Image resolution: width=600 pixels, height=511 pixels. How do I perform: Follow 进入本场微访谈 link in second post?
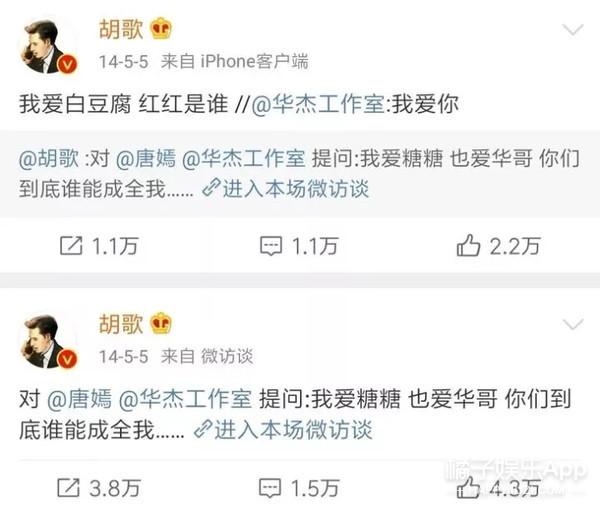[283, 429]
